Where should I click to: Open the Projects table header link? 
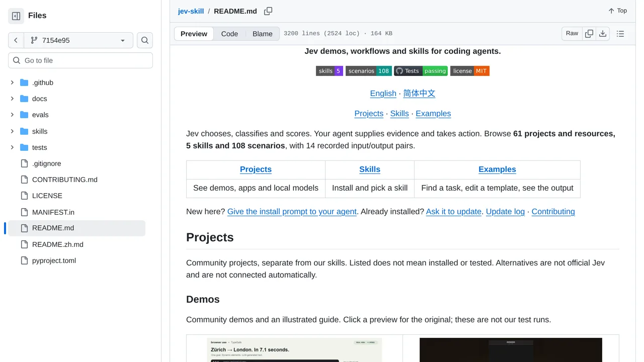click(256, 169)
